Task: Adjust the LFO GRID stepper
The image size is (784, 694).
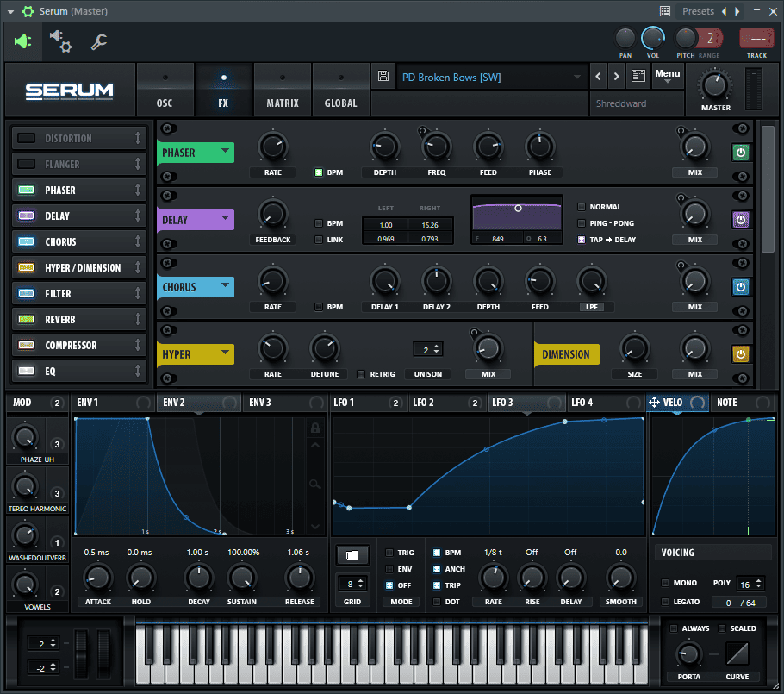Action: point(360,584)
